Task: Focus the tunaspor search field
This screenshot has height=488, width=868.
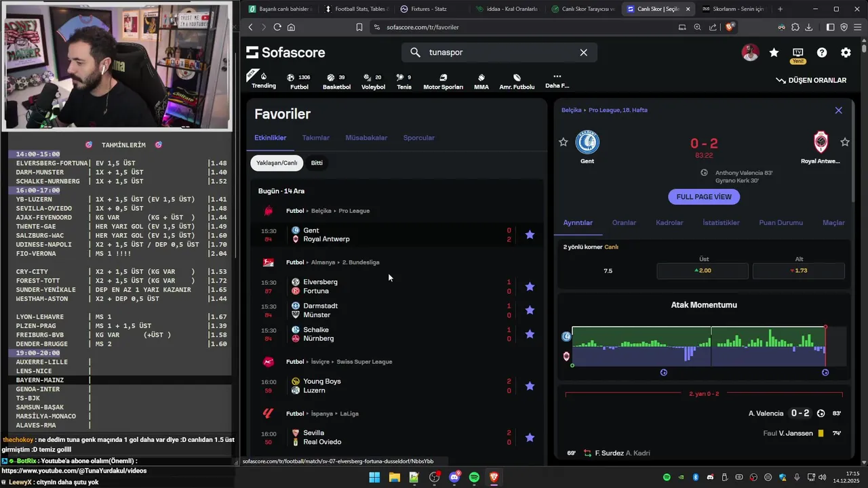Action: (x=499, y=52)
